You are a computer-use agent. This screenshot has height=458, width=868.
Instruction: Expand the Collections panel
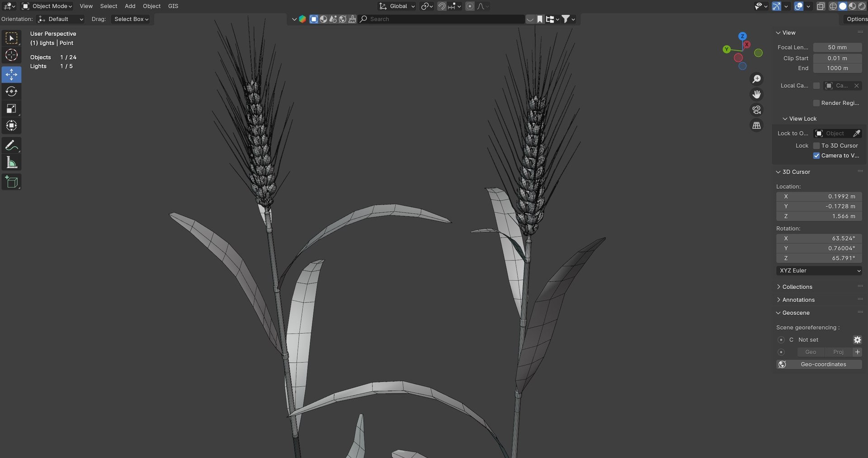pyautogui.click(x=797, y=287)
